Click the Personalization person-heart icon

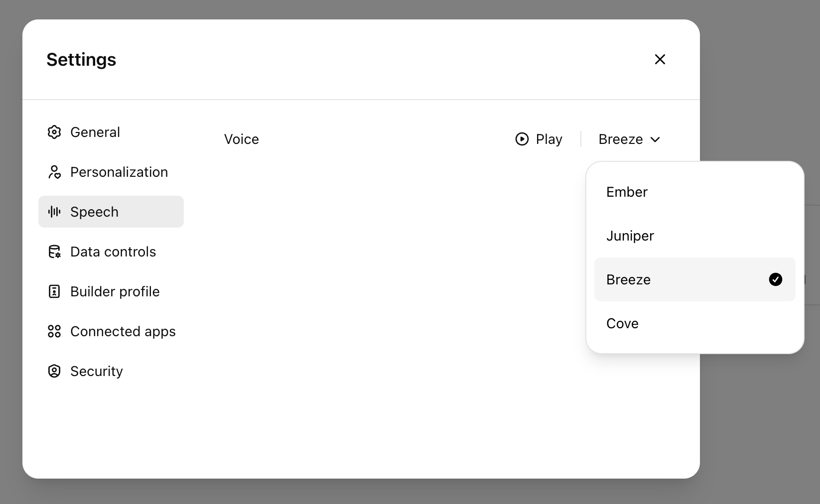pyautogui.click(x=54, y=172)
